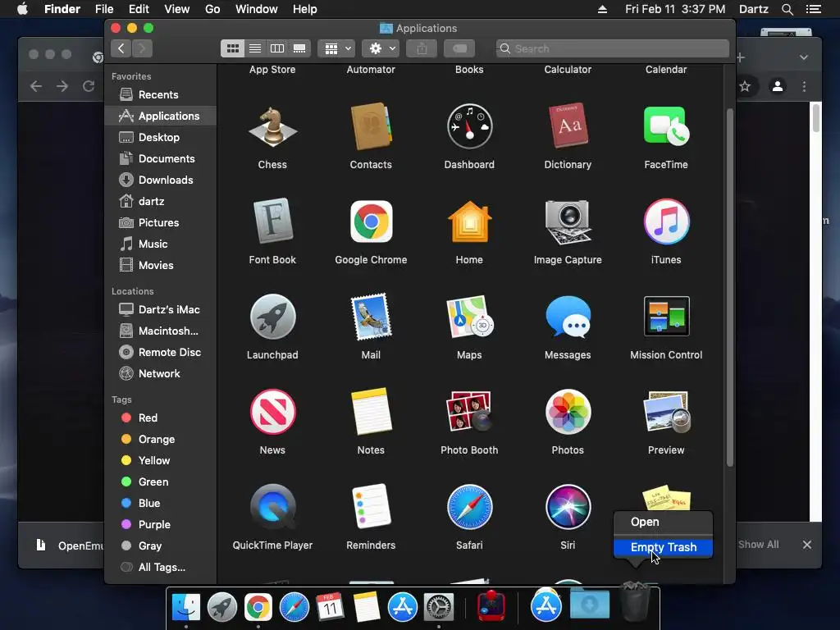Switch Finder to list view
840x630 pixels.
tap(255, 48)
